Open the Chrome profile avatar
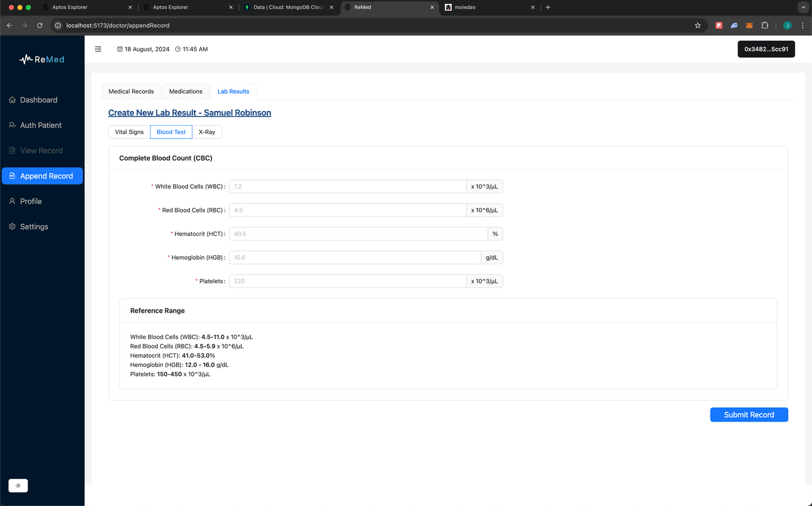812x506 pixels. 787,25
